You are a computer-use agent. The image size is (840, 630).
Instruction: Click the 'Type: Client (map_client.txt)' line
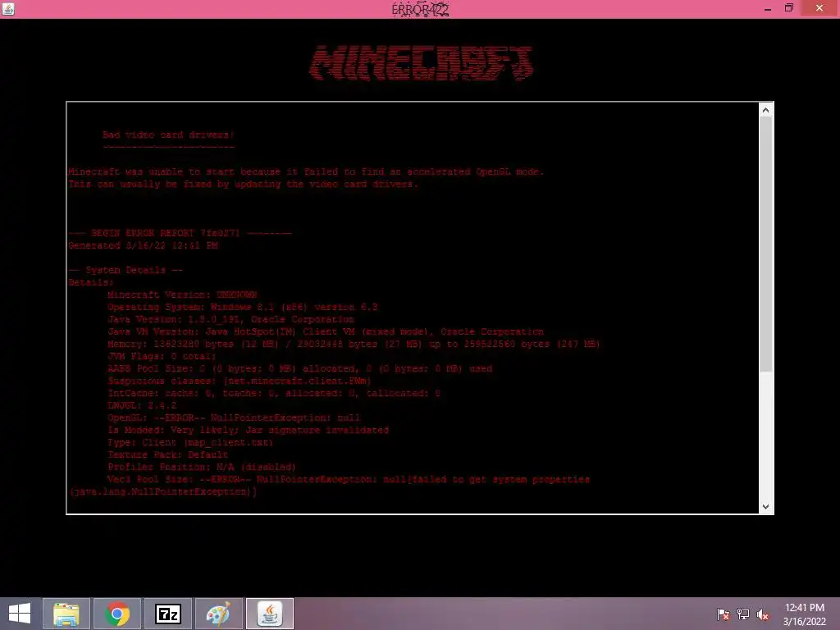pyautogui.click(x=190, y=442)
